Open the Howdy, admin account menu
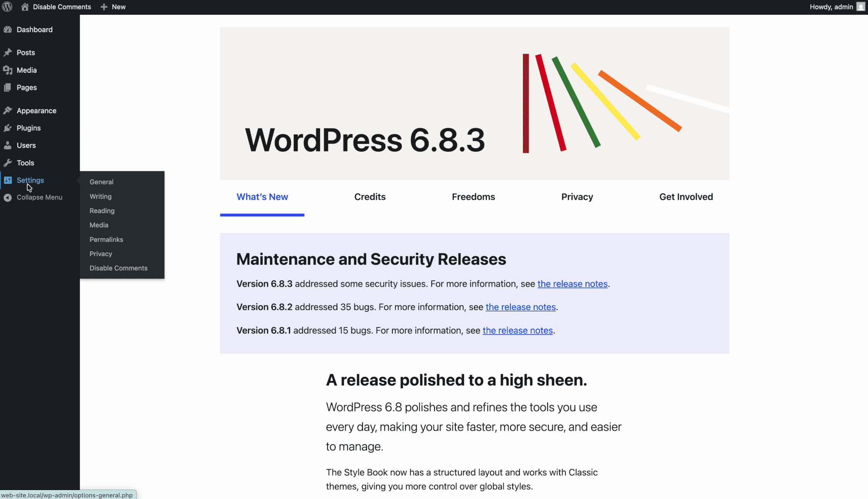868x499 pixels. coord(831,7)
